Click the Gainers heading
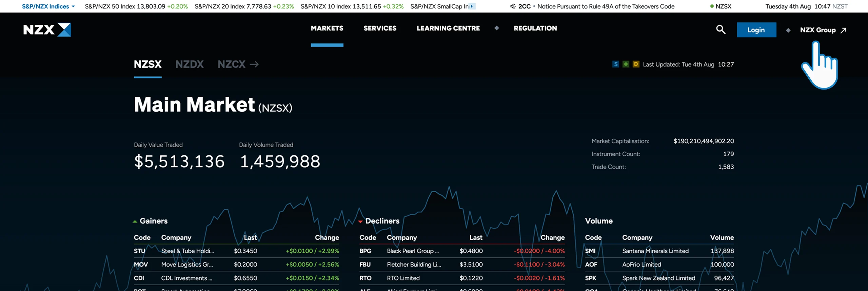The height and width of the screenshot is (291, 868). click(154, 221)
